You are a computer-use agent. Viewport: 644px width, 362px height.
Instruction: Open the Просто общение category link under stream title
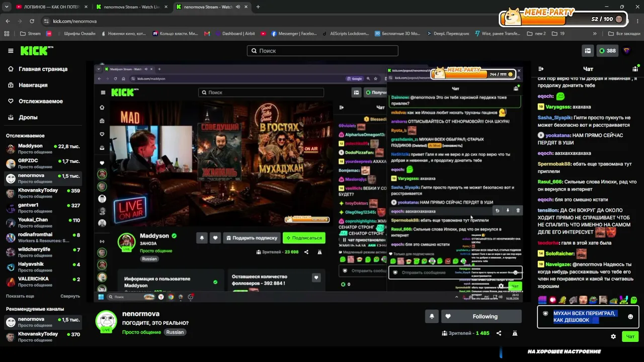click(141, 332)
